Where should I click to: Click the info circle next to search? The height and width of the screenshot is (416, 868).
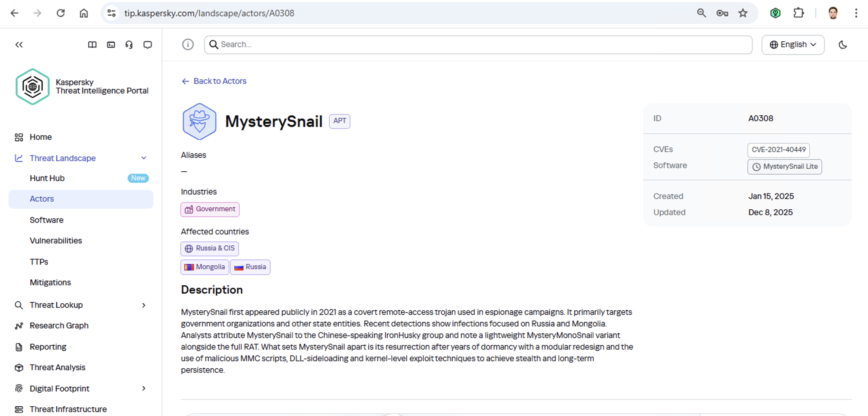(x=188, y=44)
